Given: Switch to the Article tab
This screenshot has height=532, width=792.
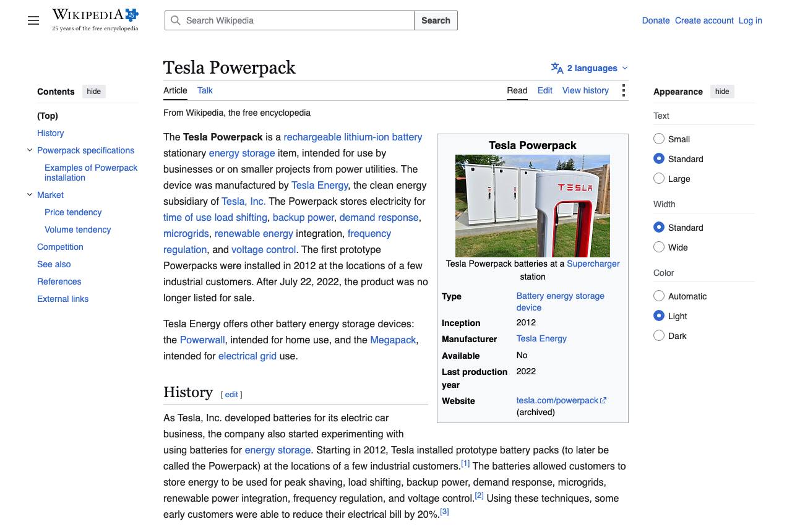Looking at the screenshot, I should click(175, 90).
